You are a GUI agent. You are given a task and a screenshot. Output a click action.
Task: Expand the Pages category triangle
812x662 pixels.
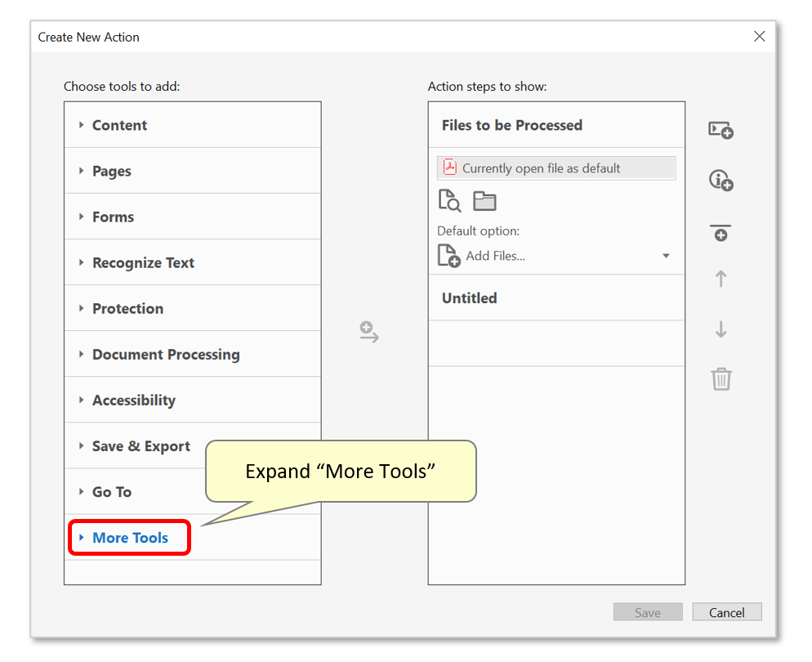[x=82, y=171]
